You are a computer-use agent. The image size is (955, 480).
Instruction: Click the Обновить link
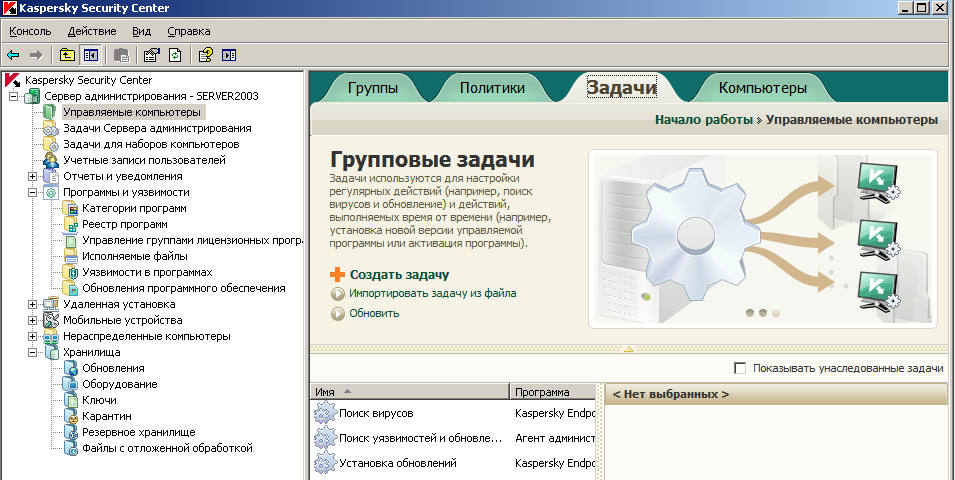tap(374, 313)
